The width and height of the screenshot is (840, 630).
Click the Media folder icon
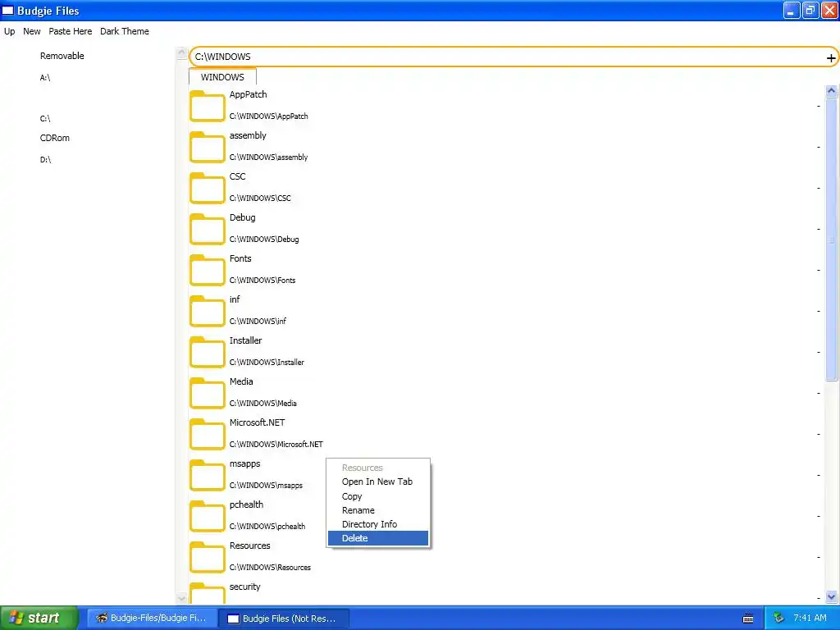tap(207, 393)
